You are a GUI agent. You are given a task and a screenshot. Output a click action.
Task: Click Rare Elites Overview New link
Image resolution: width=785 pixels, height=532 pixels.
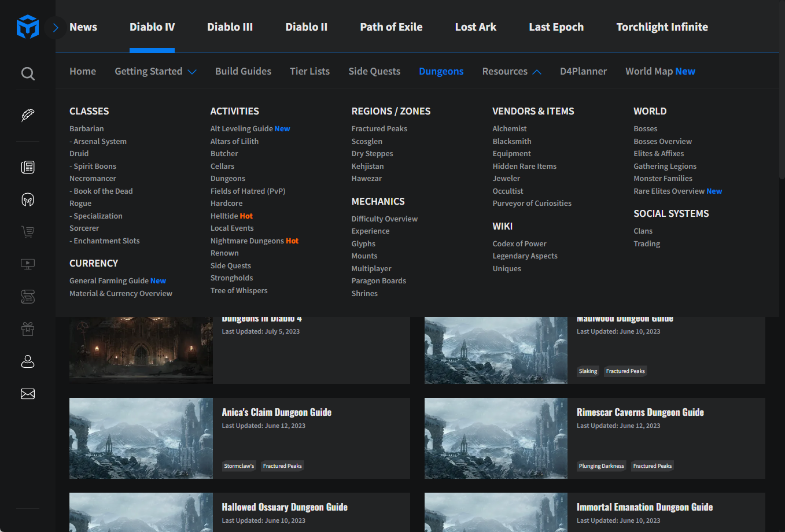[678, 191]
